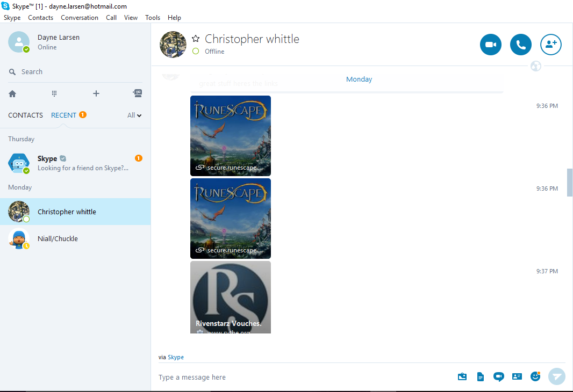Click the Offline status indicator circle

[196, 52]
